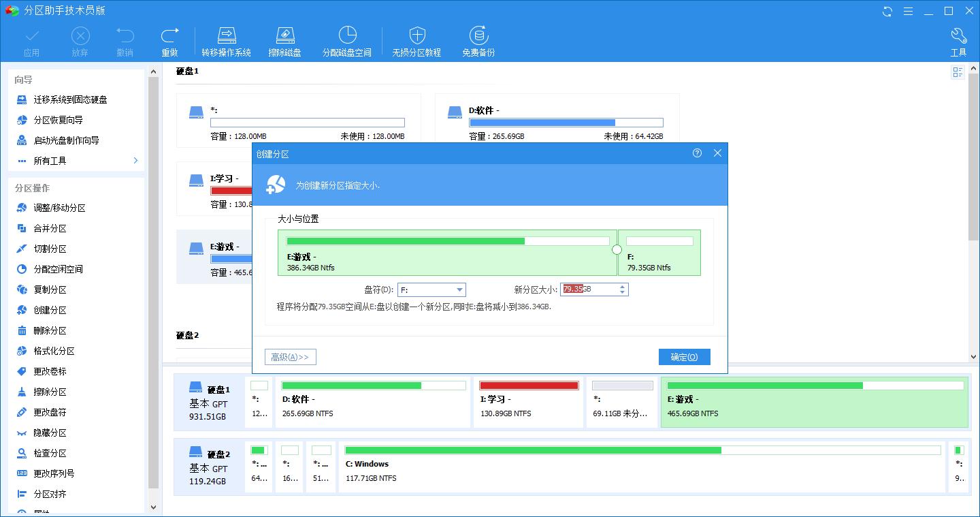Click the 应用 apply icon
The width and height of the screenshot is (980, 517).
[x=32, y=40]
